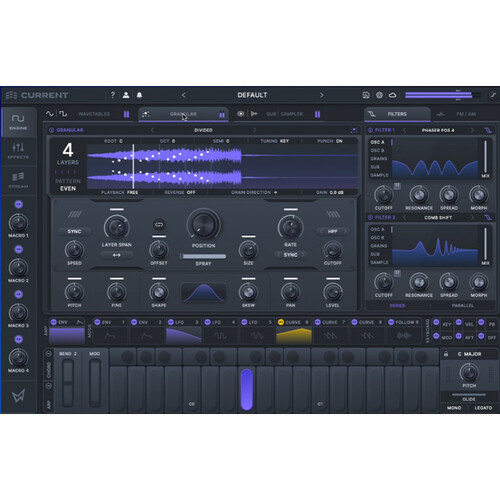The image size is (500, 500).
Task: Toggle the Rate SYNC switch
Action: tap(290, 255)
